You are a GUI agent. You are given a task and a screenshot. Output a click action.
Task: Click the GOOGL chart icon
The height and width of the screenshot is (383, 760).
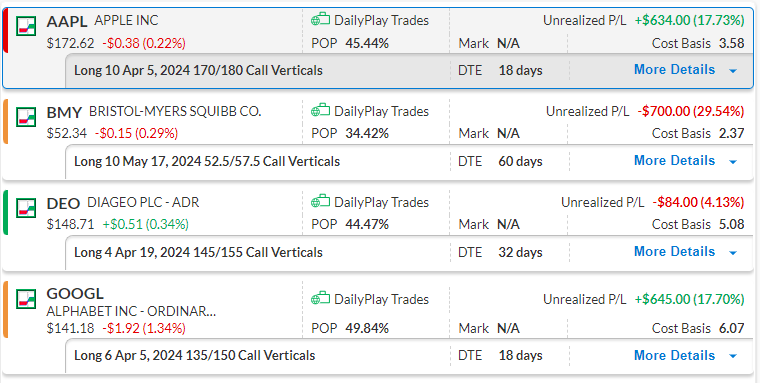coord(26,299)
